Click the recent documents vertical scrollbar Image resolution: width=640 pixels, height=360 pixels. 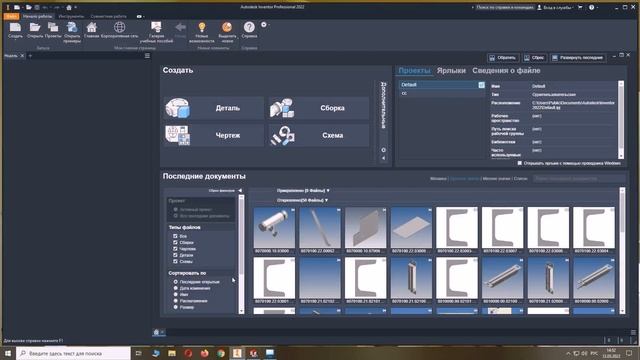click(x=622, y=250)
